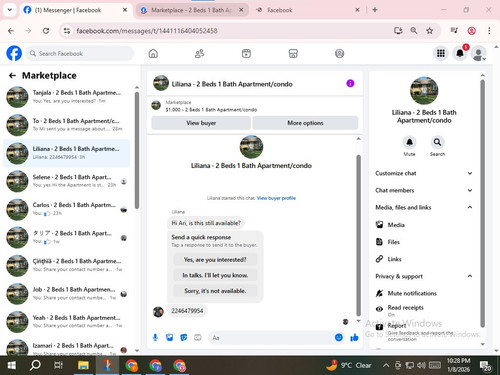Switch to the third Facebook tab
Screen dimensions: 500x375
307,10
